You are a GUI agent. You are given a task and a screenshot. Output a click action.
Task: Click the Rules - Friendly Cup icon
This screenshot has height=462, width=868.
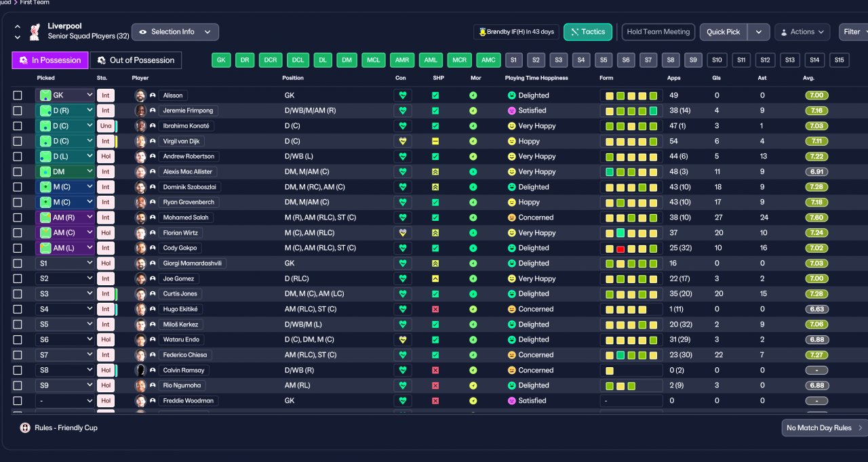click(x=25, y=428)
